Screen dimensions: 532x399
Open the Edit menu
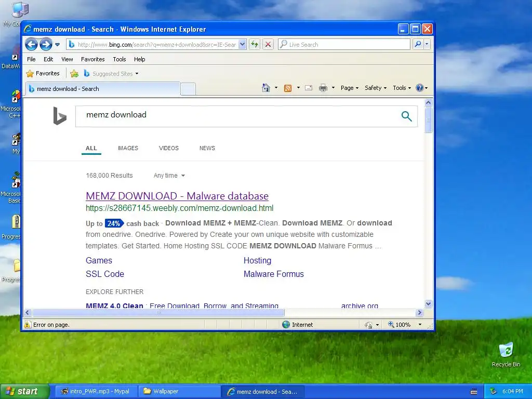[x=48, y=59]
